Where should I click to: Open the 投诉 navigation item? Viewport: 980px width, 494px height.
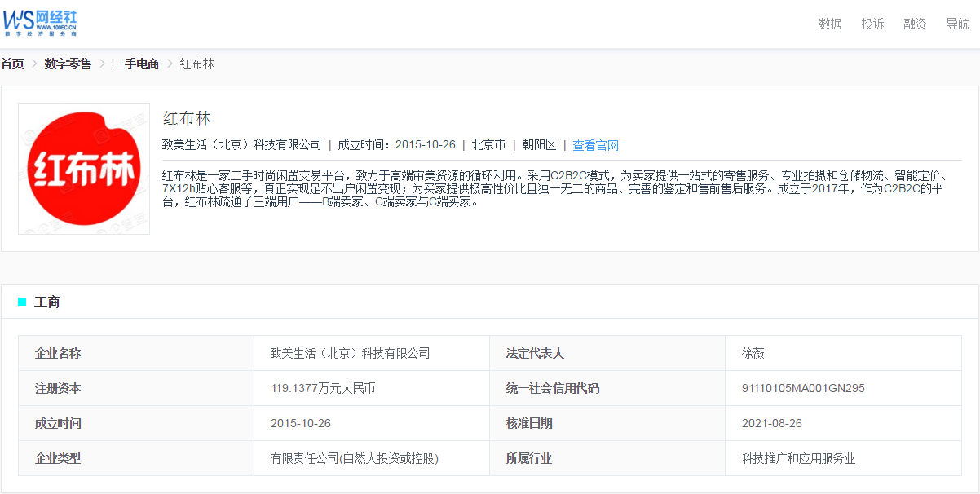(872, 24)
